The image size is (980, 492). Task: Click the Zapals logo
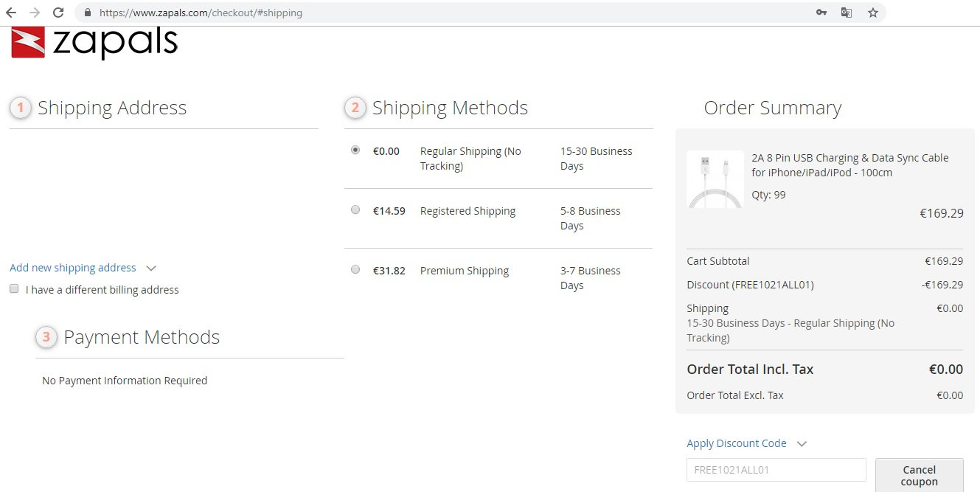pyautogui.click(x=94, y=43)
